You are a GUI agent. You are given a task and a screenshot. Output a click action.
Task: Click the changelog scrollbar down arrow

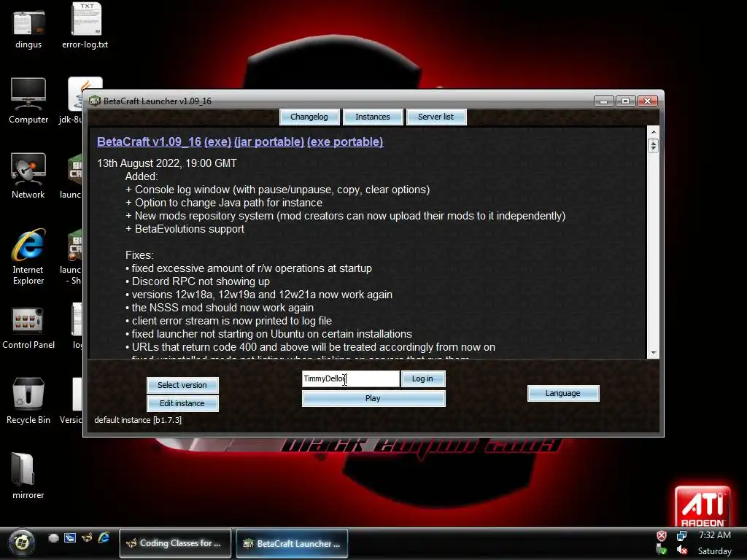click(x=653, y=354)
